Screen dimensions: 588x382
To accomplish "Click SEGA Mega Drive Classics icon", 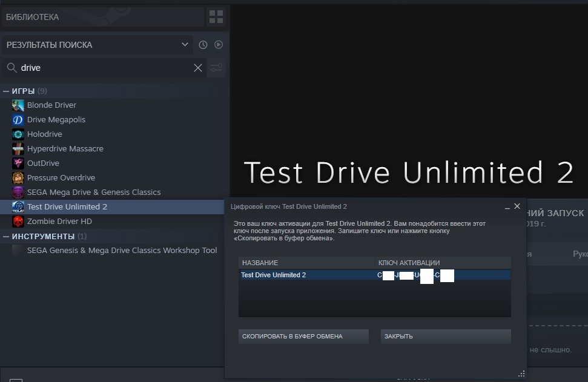I will (x=18, y=193).
